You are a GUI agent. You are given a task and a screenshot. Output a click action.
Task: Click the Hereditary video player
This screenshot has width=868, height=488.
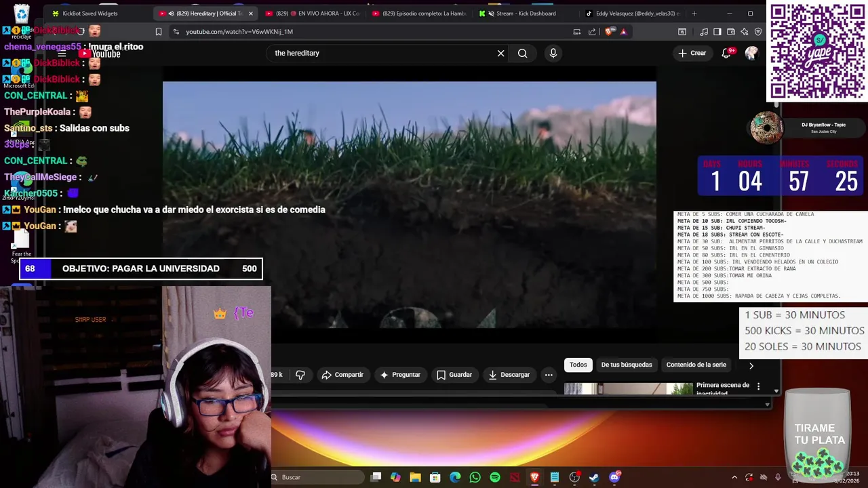coord(410,205)
